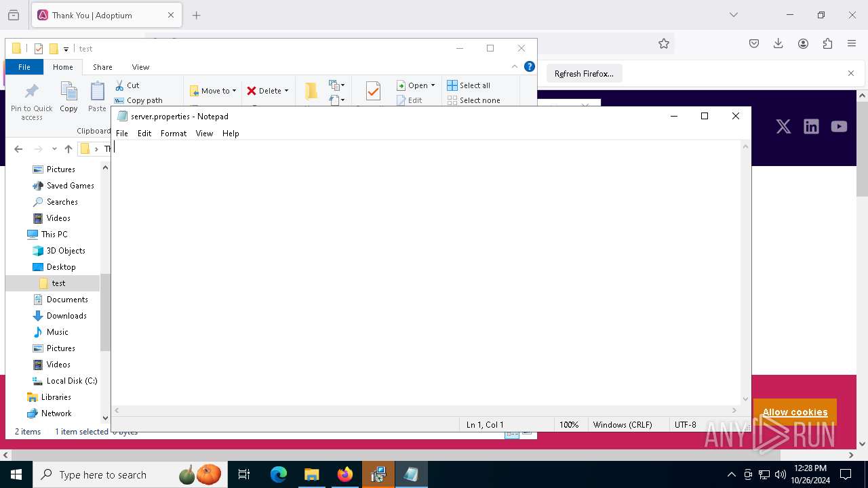Viewport: 868px width, 488px height.
Task: Click Copy path in Clipboard group
Action: (x=139, y=100)
